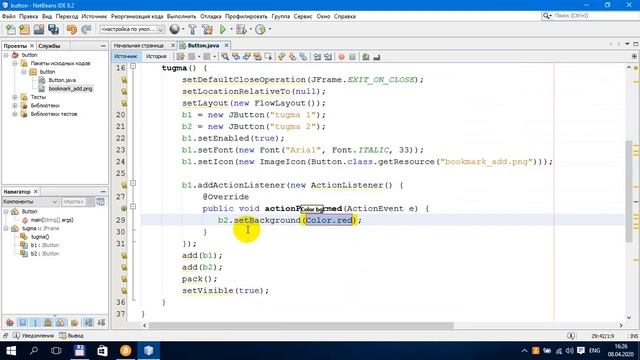Click the globe browser icon in toolbar
The height and width of the screenshot is (360, 640).
click(175, 29)
